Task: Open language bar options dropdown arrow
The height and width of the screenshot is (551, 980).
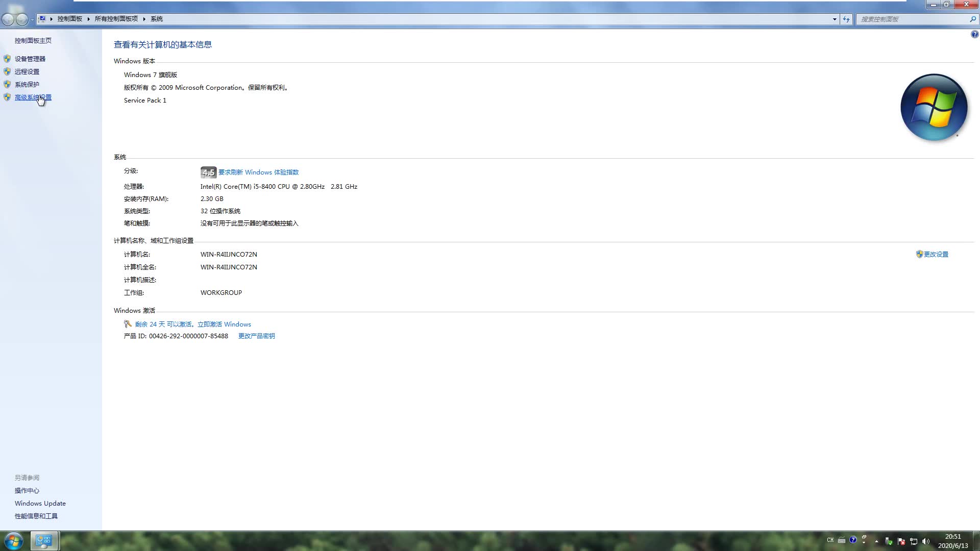Action: pyautogui.click(x=864, y=543)
